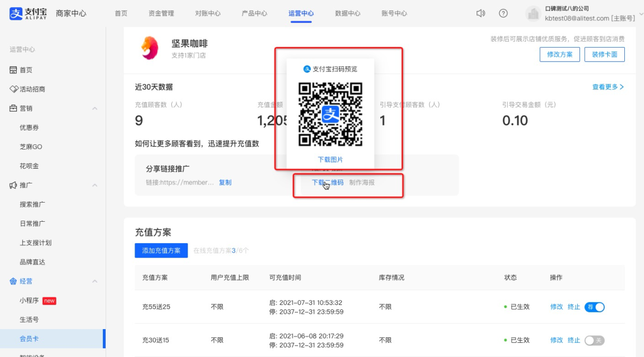Collapse the 营销 sidebar section
This screenshot has height=357, width=644.
pyautogui.click(x=95, y=108)
